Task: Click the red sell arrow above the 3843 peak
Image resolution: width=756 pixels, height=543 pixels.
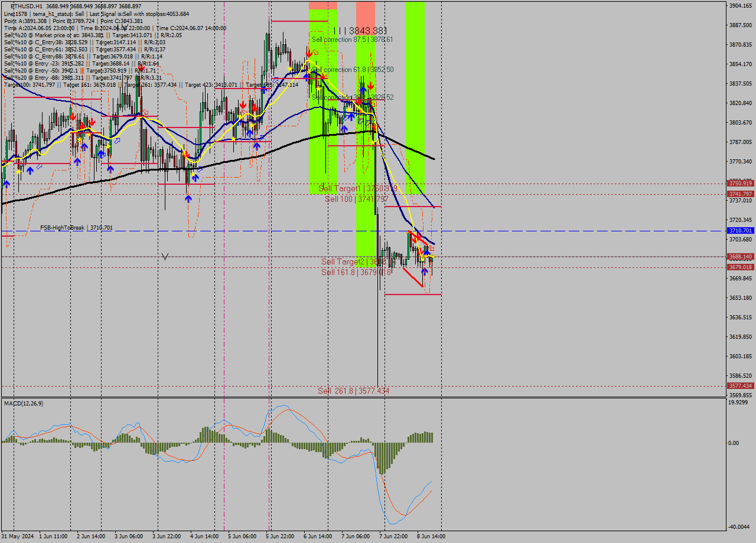Action: click(308, 53)
